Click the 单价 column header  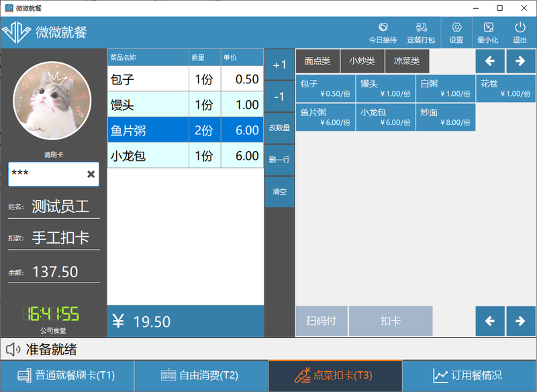[242, 58]
